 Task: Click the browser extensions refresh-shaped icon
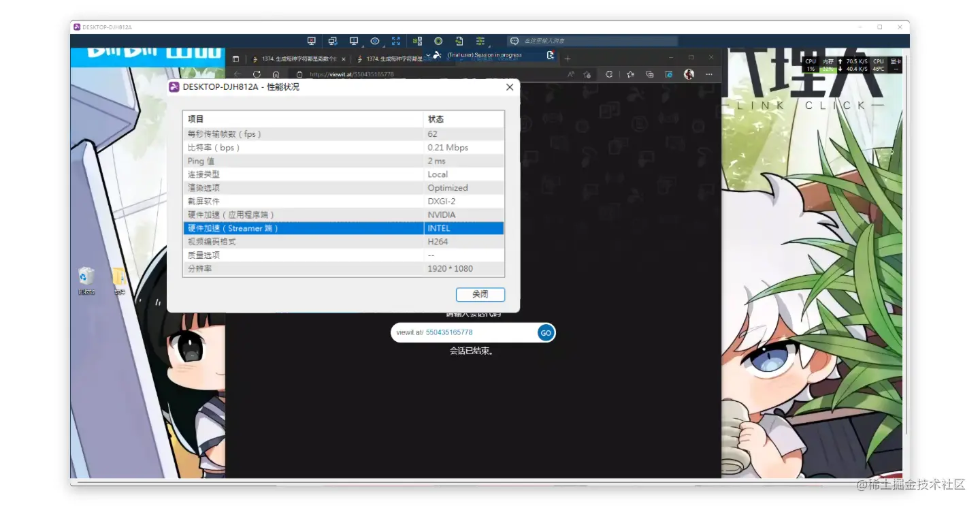[x=609, y=74]
